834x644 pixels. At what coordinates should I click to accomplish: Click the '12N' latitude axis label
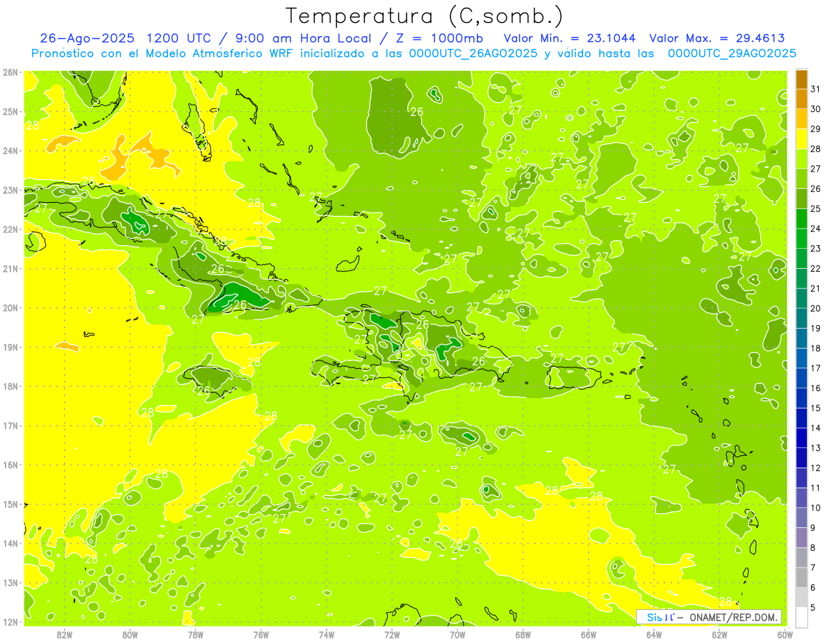pos(11,622)
